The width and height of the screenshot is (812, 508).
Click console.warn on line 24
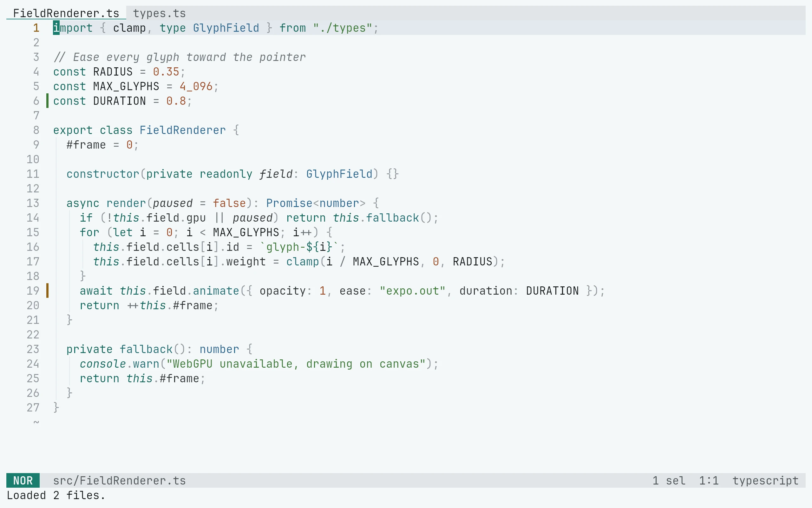120,364
